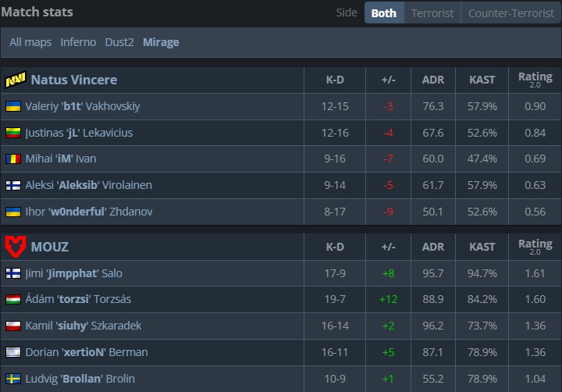This screenshot has width=562, height=392.
Task: Click the Romanian flag beside iM
Action: click(13, 159)
